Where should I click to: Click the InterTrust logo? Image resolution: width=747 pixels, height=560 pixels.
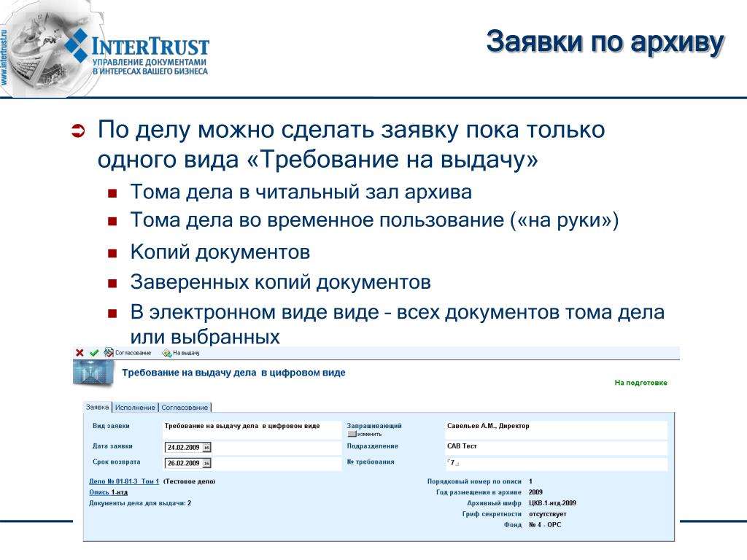click(136, 52)
